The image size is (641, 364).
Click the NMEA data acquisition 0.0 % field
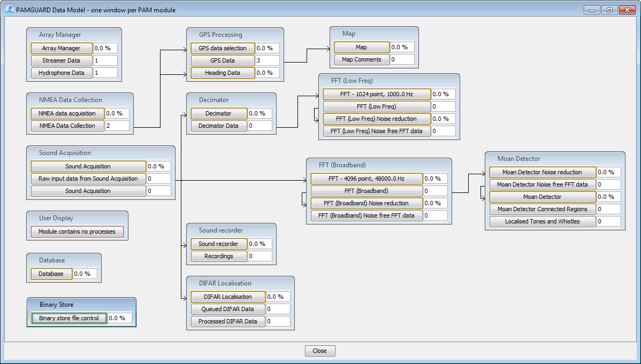pos(117,113)
